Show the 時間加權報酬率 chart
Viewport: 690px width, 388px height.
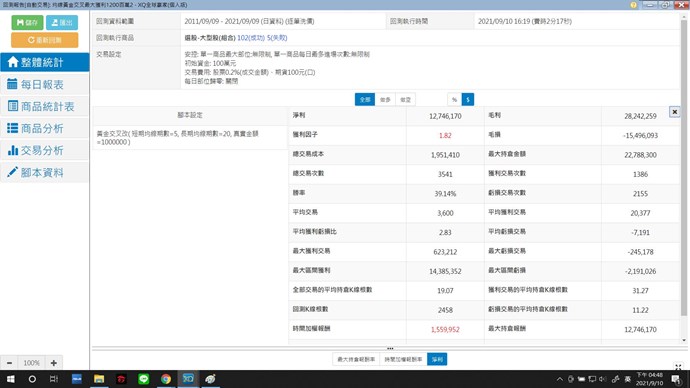(403, 359)
